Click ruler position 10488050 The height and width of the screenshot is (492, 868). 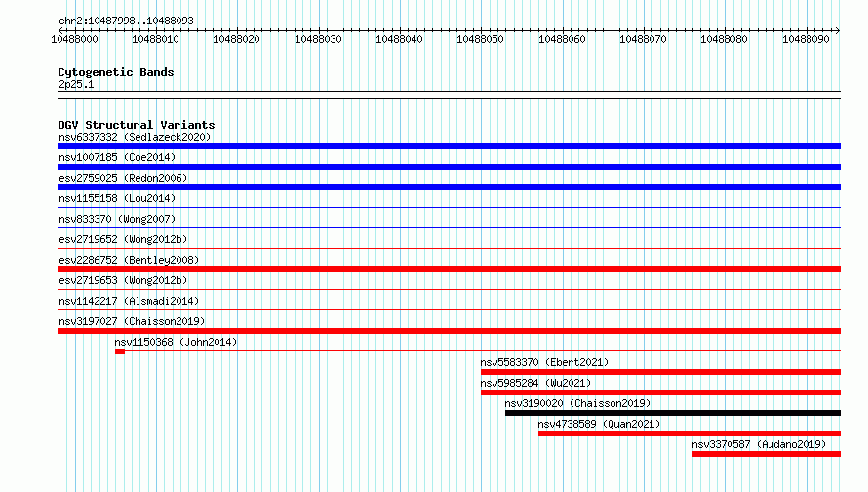(x=480, y=39)
